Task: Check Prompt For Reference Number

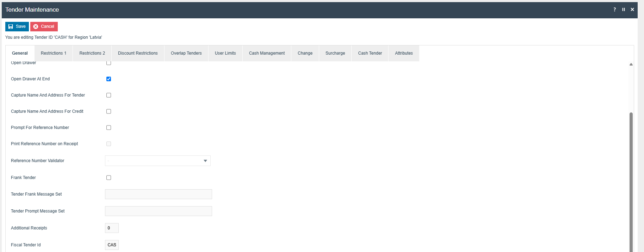Action: pos(109,128)
